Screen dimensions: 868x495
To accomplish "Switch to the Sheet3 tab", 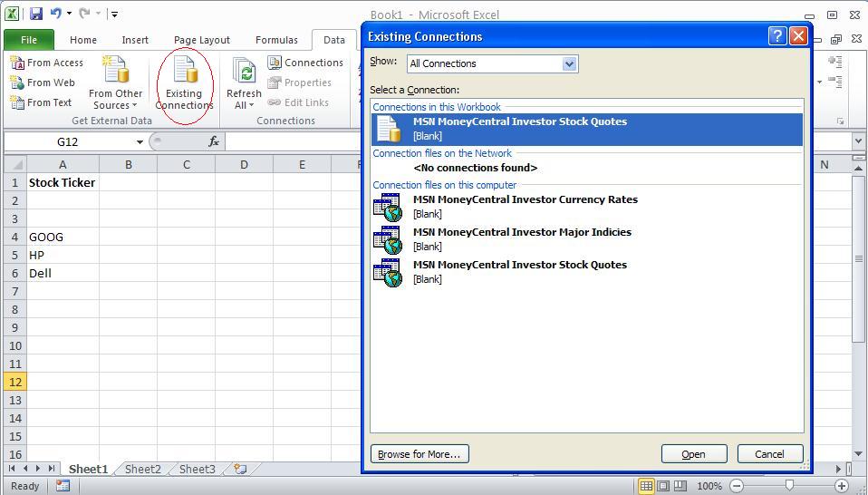I will click(198, 469).
